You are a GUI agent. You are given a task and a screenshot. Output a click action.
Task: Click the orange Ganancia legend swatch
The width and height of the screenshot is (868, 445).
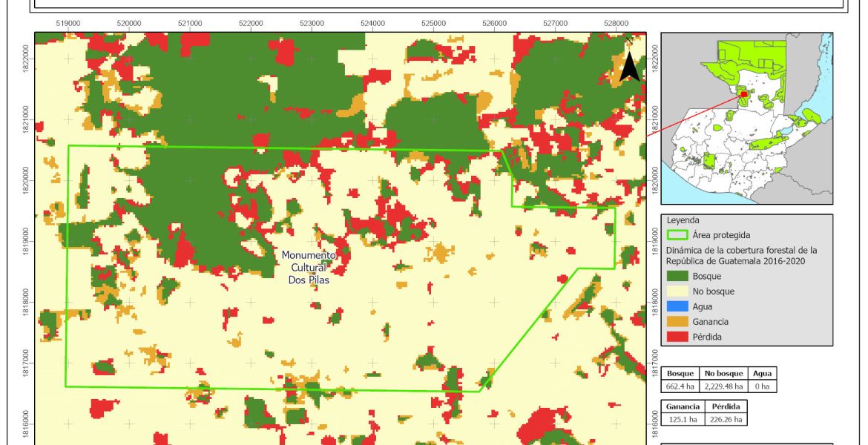point(677,322)
